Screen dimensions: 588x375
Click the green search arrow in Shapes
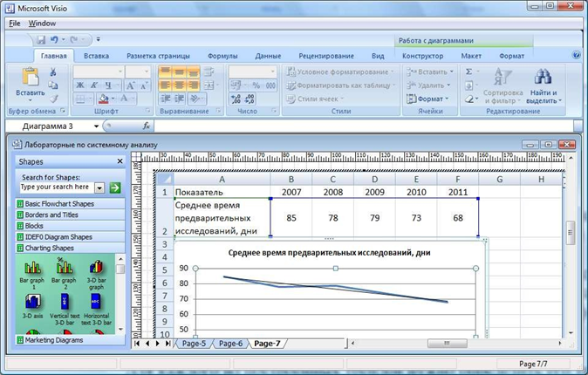click(x=115, y=187)
